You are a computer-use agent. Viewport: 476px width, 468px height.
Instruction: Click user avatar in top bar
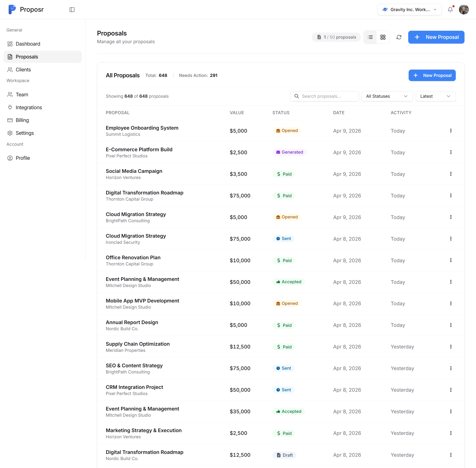pos(464,10)
